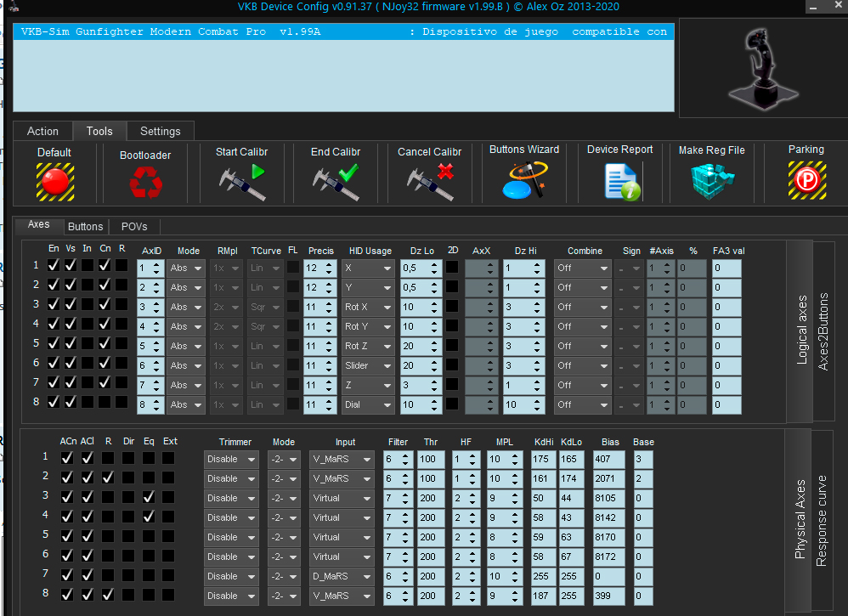Decrease Dz Lo value for logical axis 5
The image size is (848, 616).
tap(434, 349)
